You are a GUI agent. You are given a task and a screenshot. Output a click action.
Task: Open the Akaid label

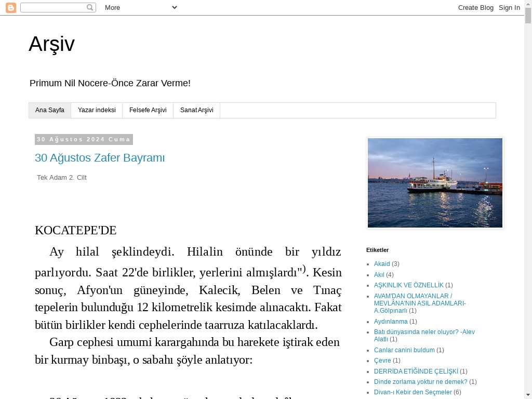(x=382, y=264)
